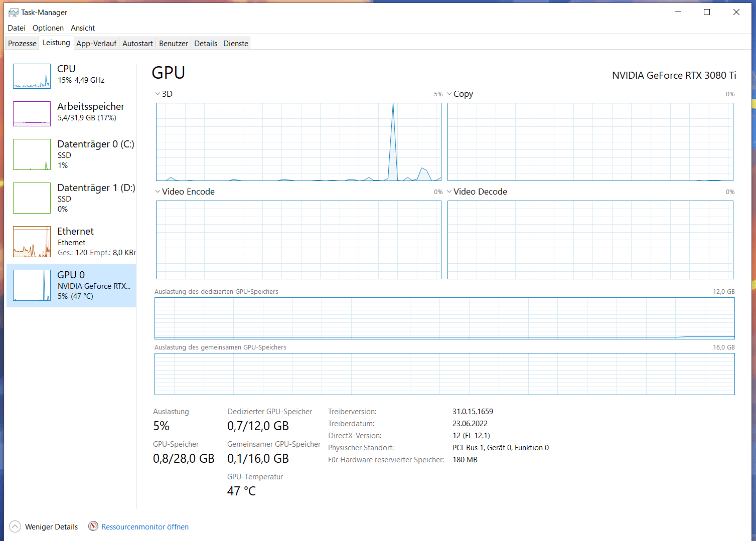Click the dedicated GPU memory graph

pos(444,318)
